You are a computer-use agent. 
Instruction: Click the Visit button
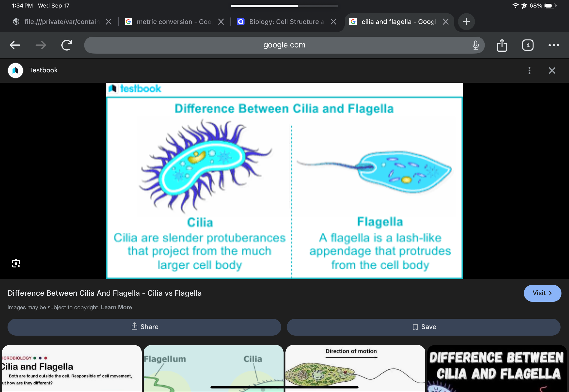pos(542,293)
